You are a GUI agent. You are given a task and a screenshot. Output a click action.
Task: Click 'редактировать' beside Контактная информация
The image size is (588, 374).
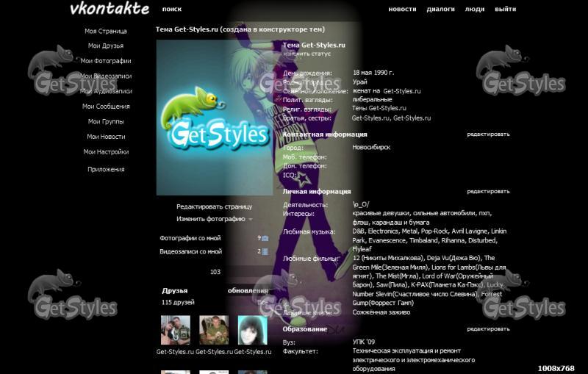click(x=488, y=134)
